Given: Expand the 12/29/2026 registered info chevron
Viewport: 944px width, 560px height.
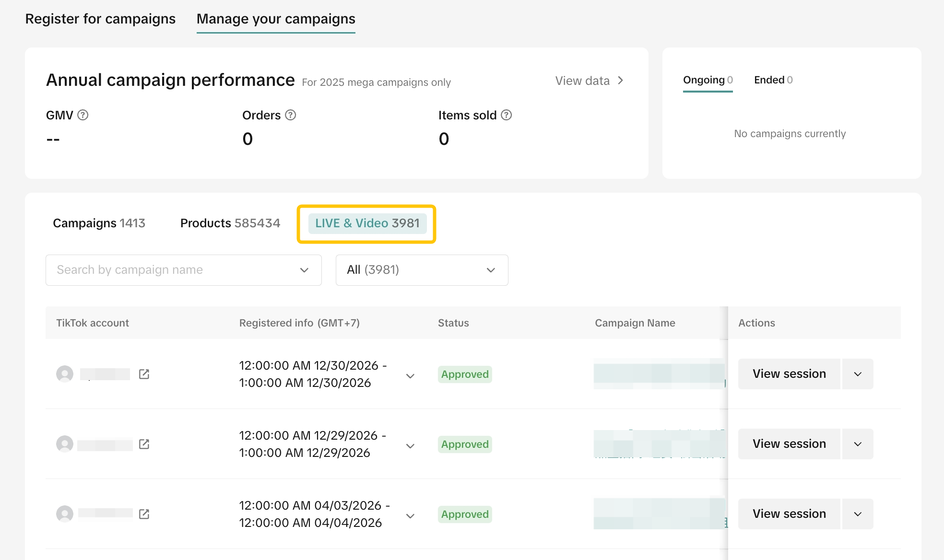Looking at the screenshot, I should coord(410,446).
